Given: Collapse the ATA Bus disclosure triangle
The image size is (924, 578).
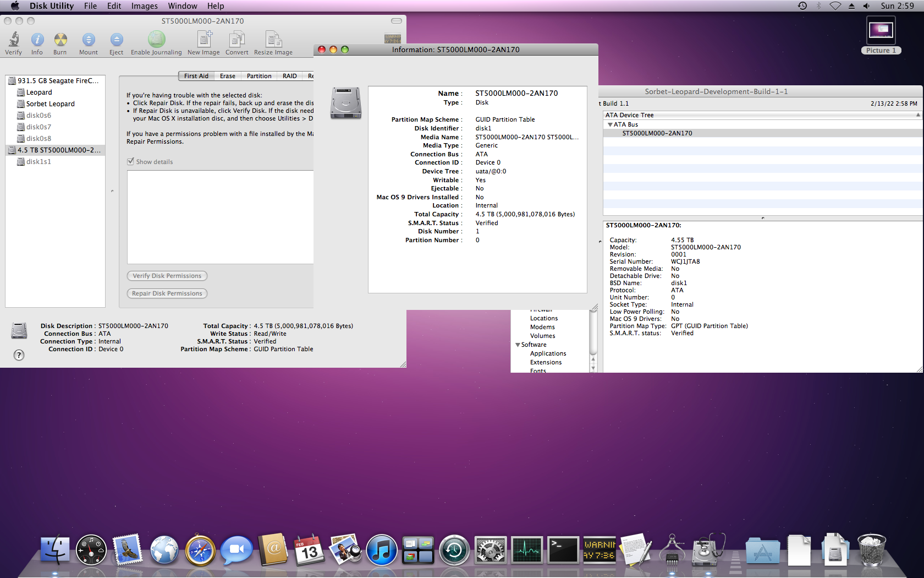Looking at the screenshot, I should (x=610, y=125).
